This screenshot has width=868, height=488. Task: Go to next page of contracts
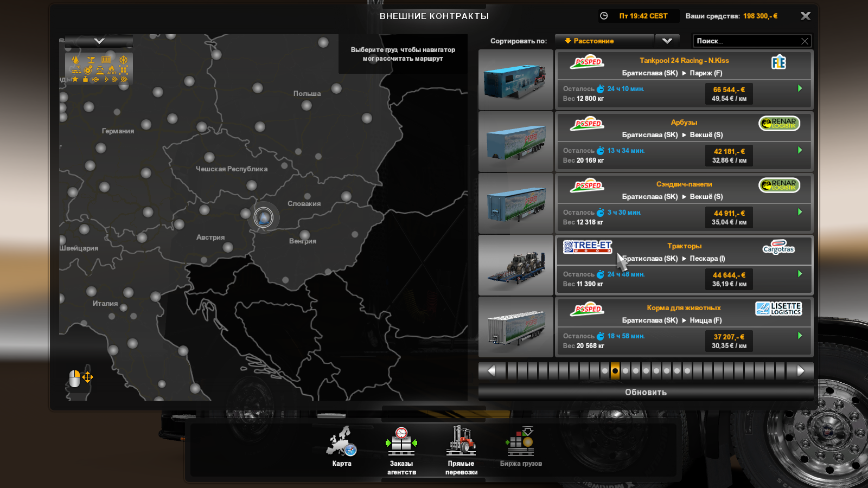point(801,371)
